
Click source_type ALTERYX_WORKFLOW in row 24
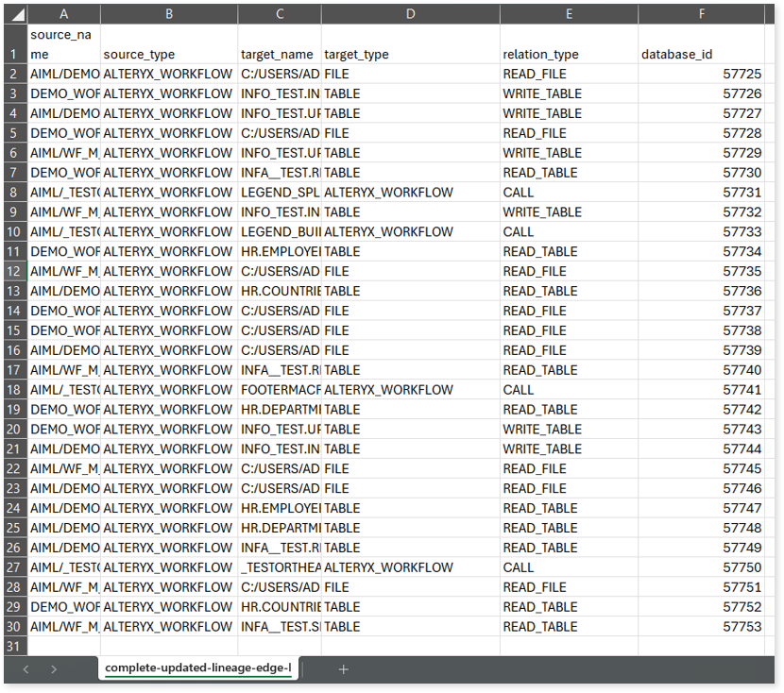pos(169,508)
